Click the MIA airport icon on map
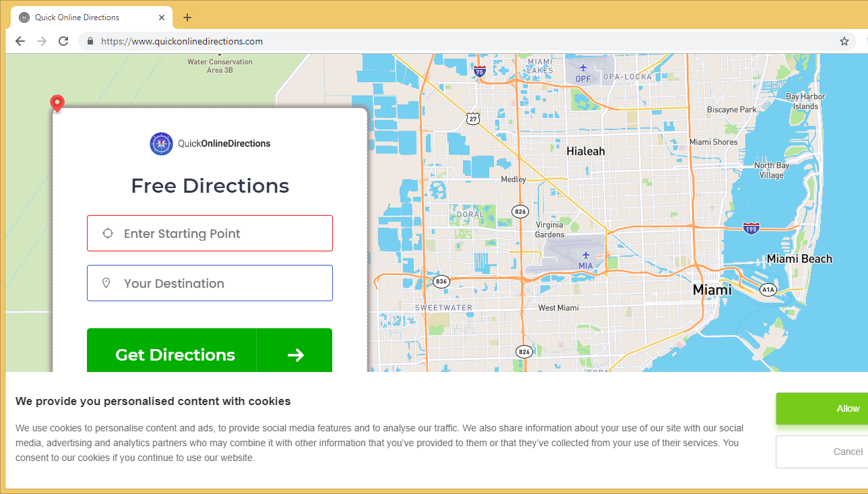 [585, 255]
